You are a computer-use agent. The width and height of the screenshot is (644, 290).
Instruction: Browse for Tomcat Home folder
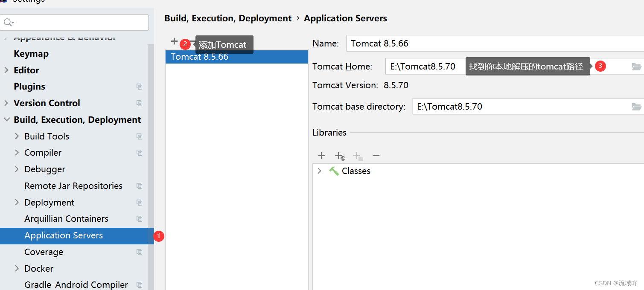[x=636, y=66]
